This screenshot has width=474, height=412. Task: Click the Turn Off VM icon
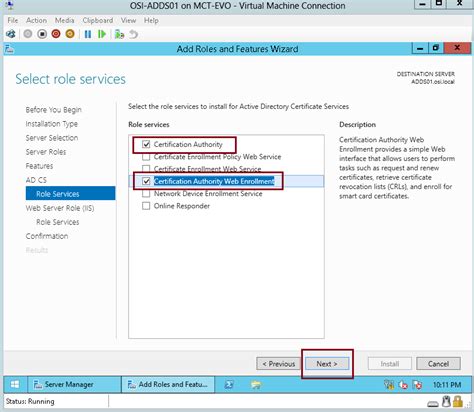[x=42, y=34]
